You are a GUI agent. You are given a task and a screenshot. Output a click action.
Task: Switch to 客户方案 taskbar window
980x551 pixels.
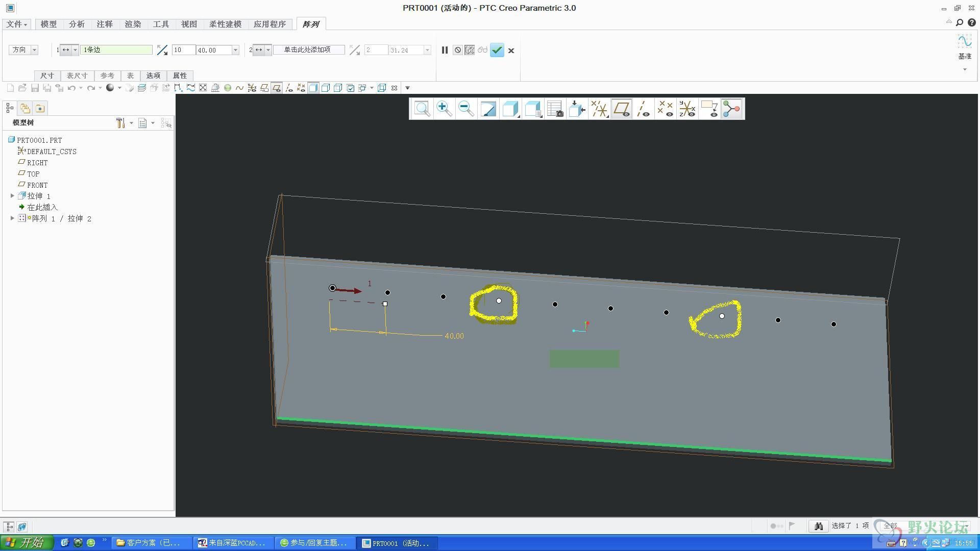[152, 543]
